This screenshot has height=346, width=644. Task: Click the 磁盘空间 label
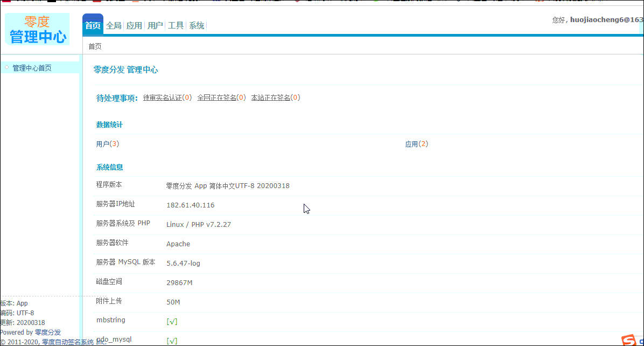(109, 281)
